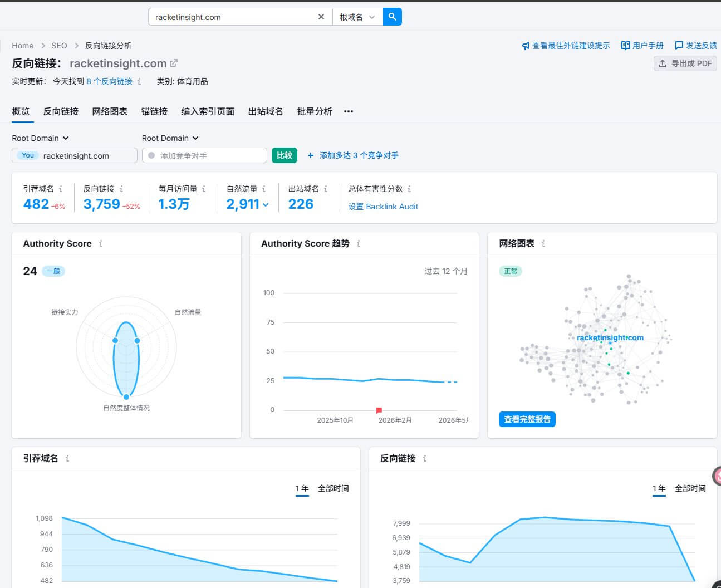This screenshot has width=721, height=588.
Task: Expand the second Root Domain dropdown
Action: tap(170, 138)
